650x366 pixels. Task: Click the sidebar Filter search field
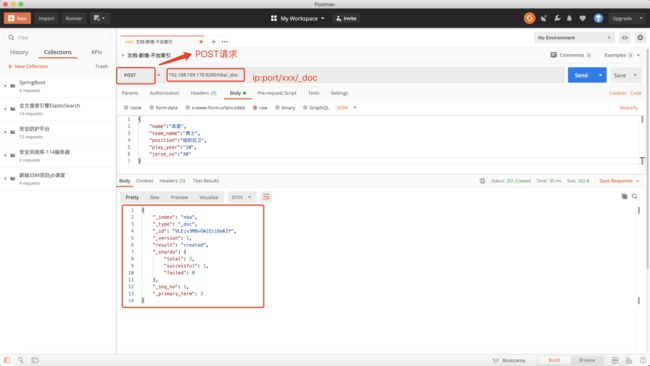(x=58, y=37)
